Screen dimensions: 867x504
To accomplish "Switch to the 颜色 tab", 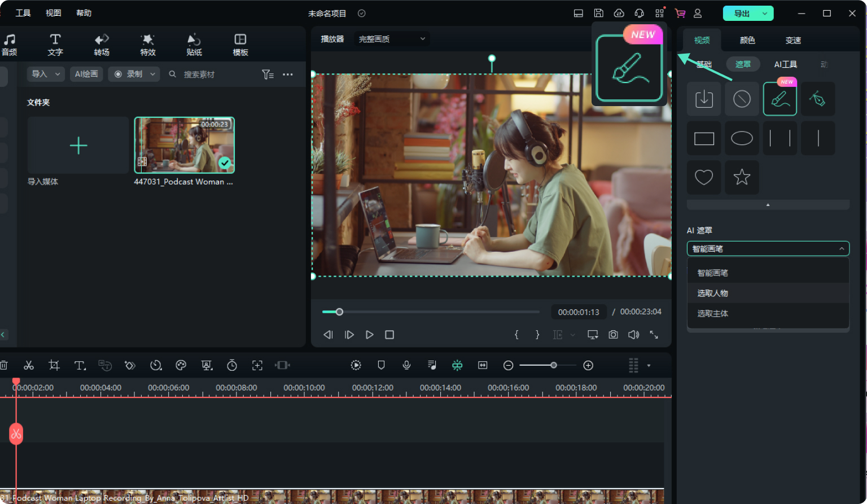I will point(747,40).
